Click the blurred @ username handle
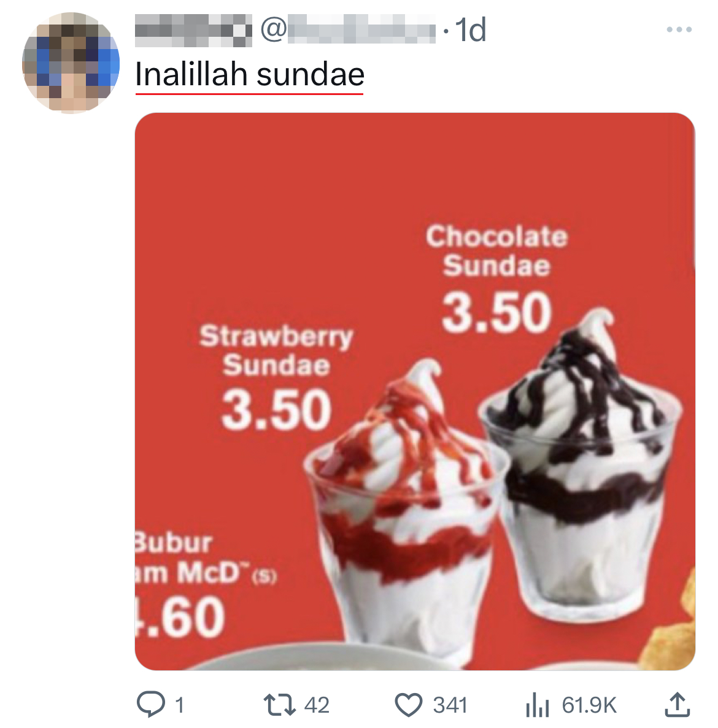Image resolution: width=718 pixels, height=728 pixels. (x=347, y=30)
